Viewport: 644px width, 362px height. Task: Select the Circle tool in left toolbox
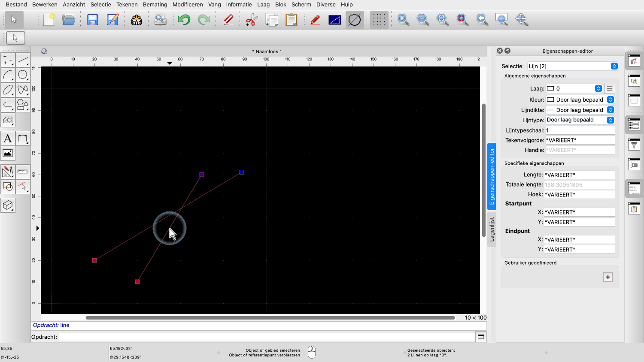coord(23,75)
